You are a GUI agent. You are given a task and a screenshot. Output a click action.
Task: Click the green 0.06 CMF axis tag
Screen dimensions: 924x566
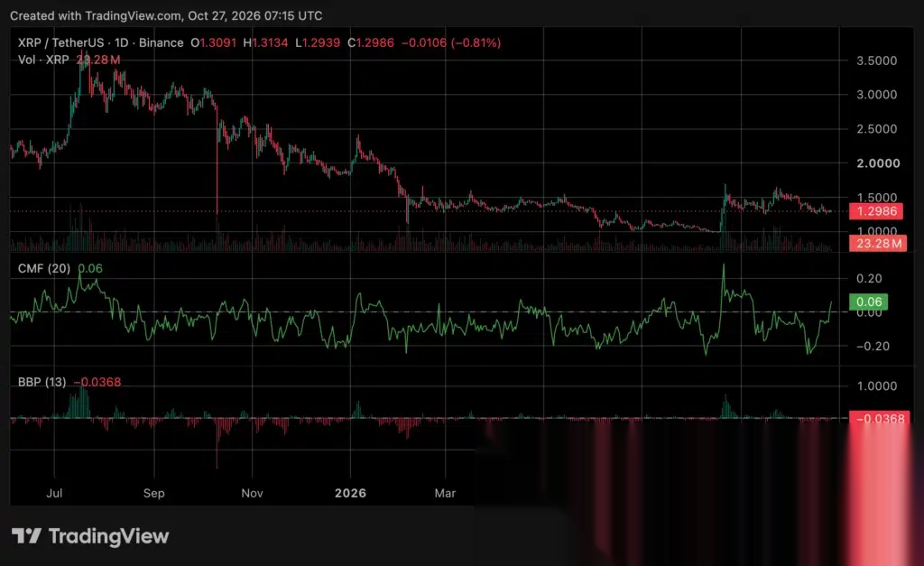pyautogui.click(x=868, y=302)
